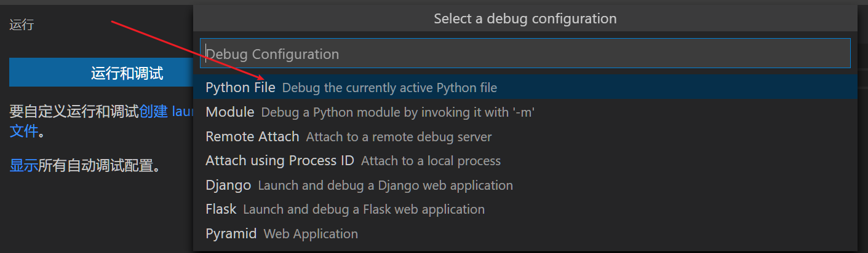Click the 显示 link for auto debug configurations

(23, 165)
